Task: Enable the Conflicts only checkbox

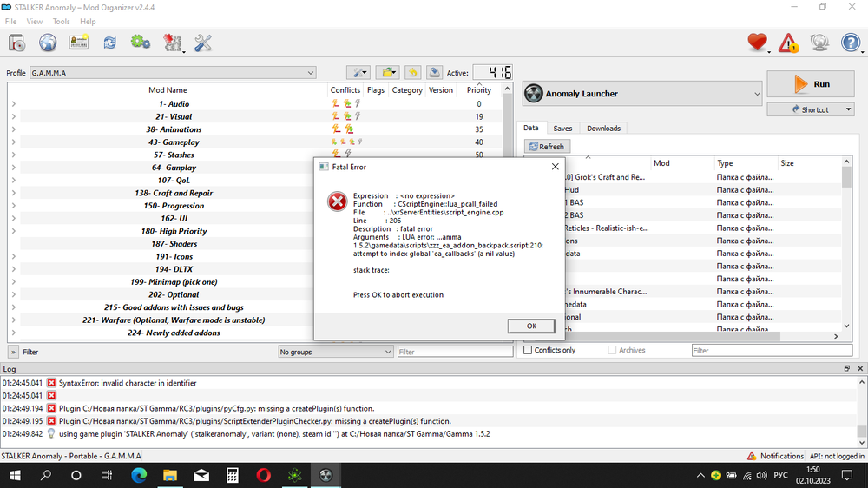Action: pos(527,351)
